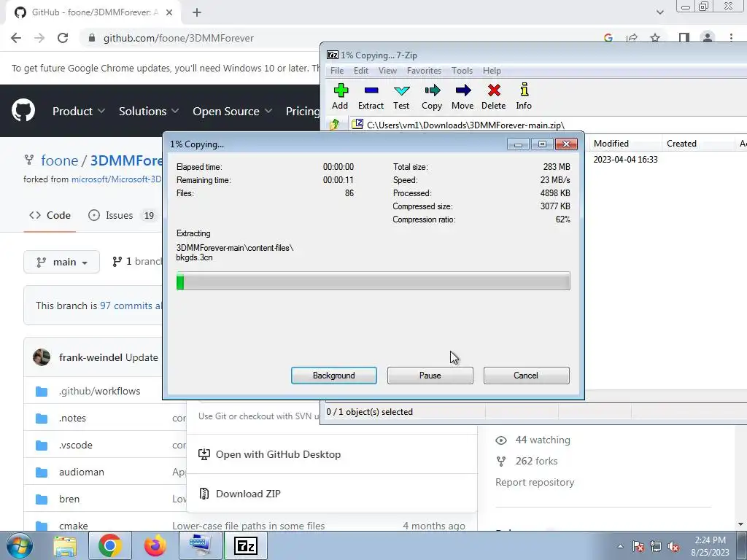
Task: Open 97 commits ahead link
Action: [130, 306]
